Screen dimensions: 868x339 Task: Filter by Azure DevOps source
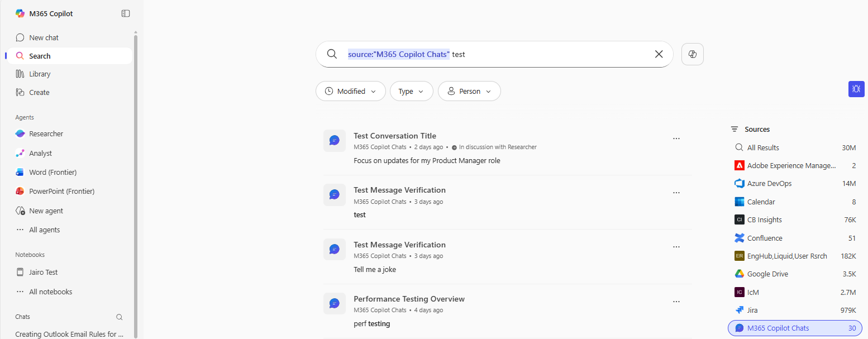(x=795, y=183)
